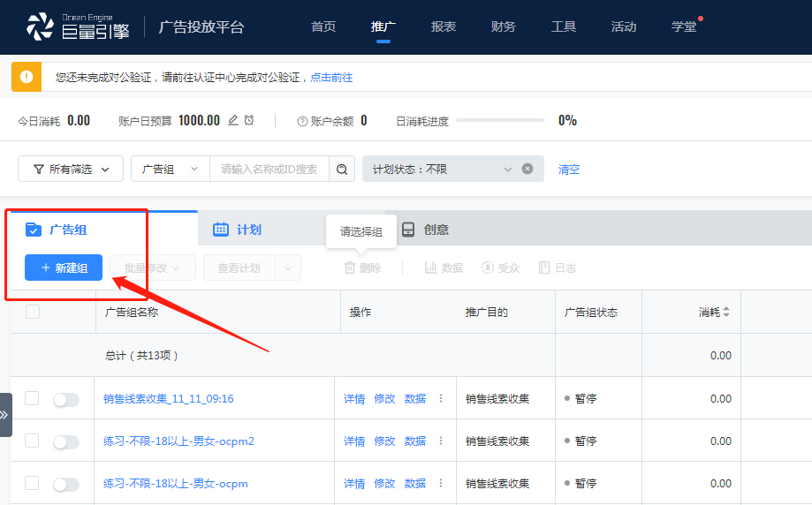
Task: Open 报表 in top navigation
Action: tap(444, 26)
